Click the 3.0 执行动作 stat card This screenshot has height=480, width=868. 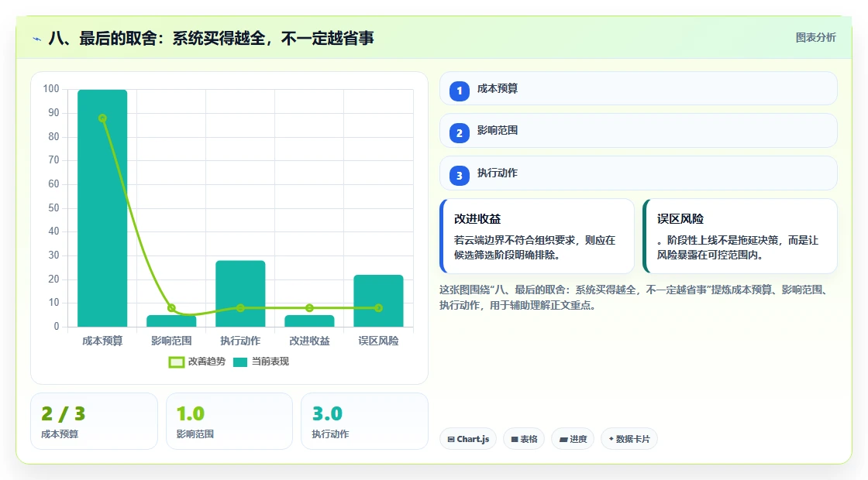pyautogui.click(x=364, y=421)
